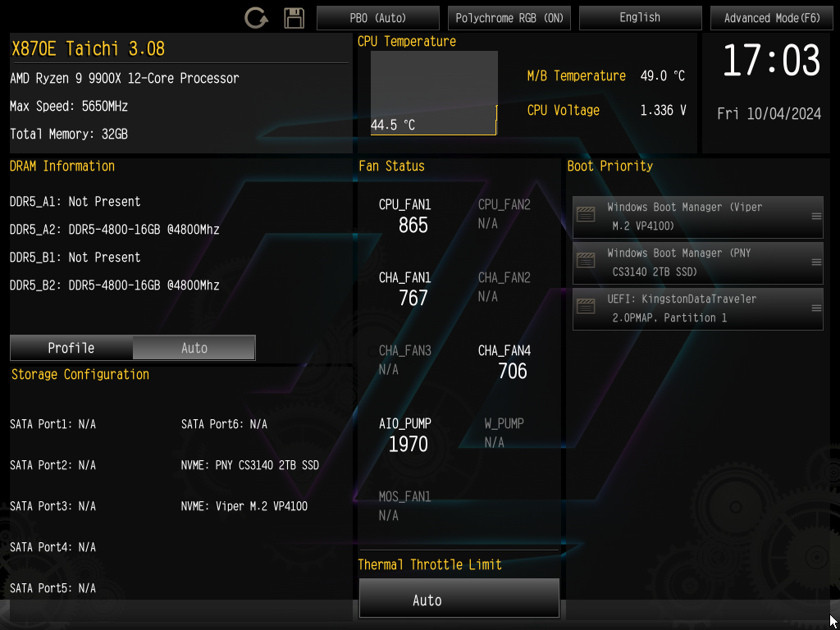Click NVME: PNY CS3140 2TB SSD entry
Screen dimensions: 840x630
pos(250,465)
